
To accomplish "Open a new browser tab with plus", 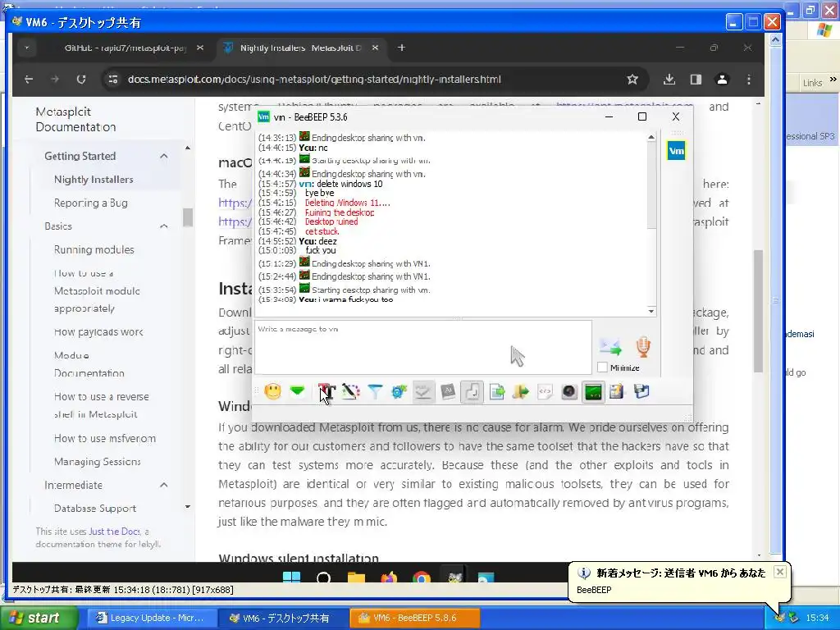I will click(x=401, y=48).
